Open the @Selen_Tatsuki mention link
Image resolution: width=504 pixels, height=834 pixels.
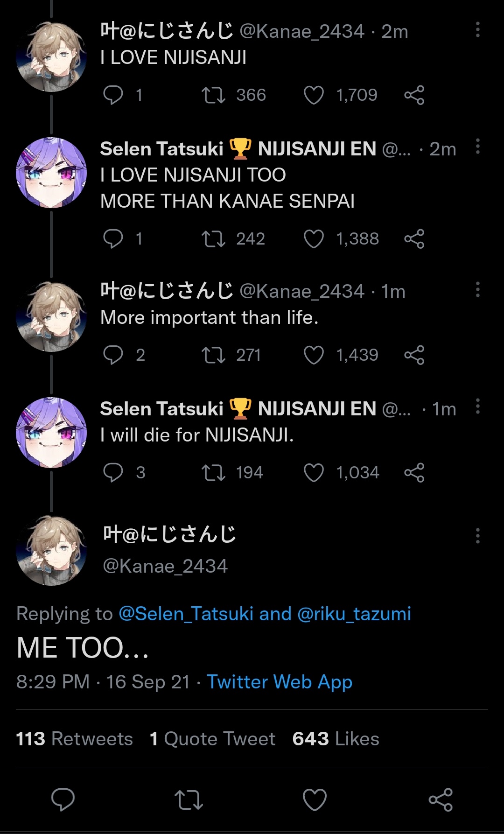(x=186, y=614)
